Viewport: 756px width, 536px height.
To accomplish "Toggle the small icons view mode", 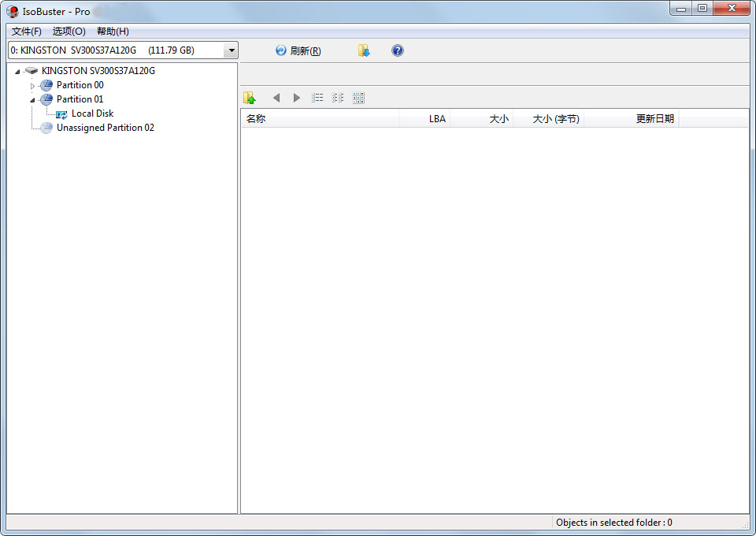I will click(x=358, y=97).
